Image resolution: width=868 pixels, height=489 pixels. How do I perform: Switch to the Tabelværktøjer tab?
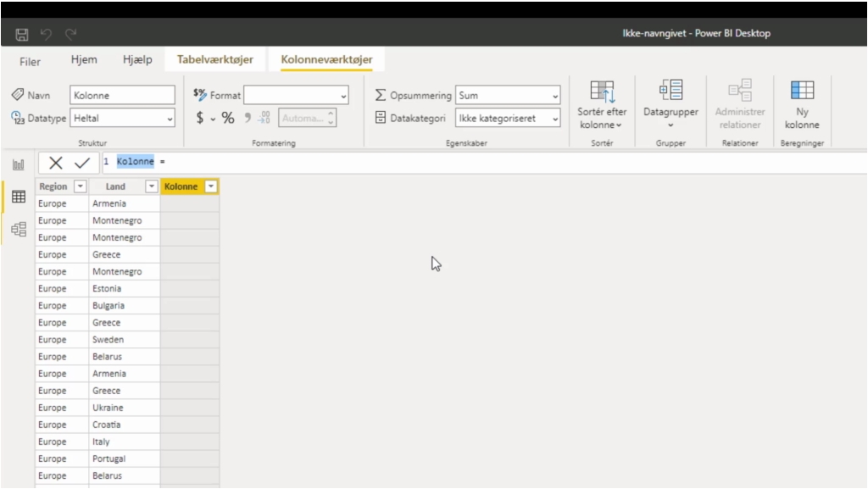tap(215, 59)
